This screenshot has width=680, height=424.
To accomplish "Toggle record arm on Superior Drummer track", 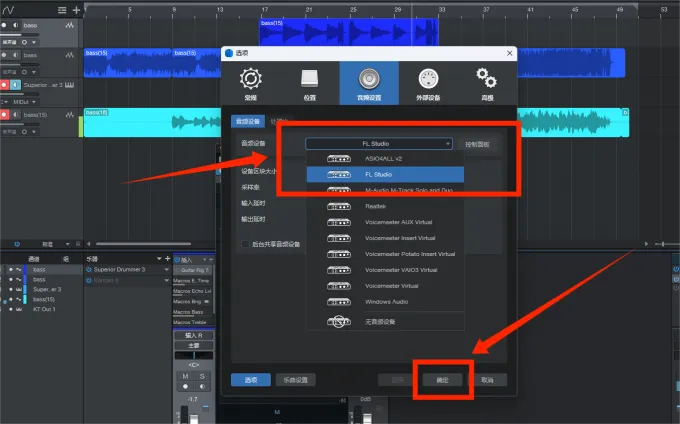I will point(4,85).
